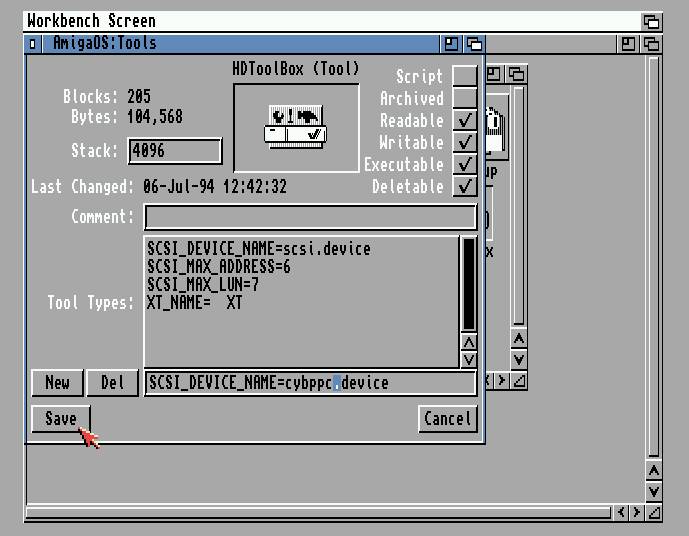Disable the Writable protection bit
The height and width of the screenshot is (536, 689).
(464, 143)
